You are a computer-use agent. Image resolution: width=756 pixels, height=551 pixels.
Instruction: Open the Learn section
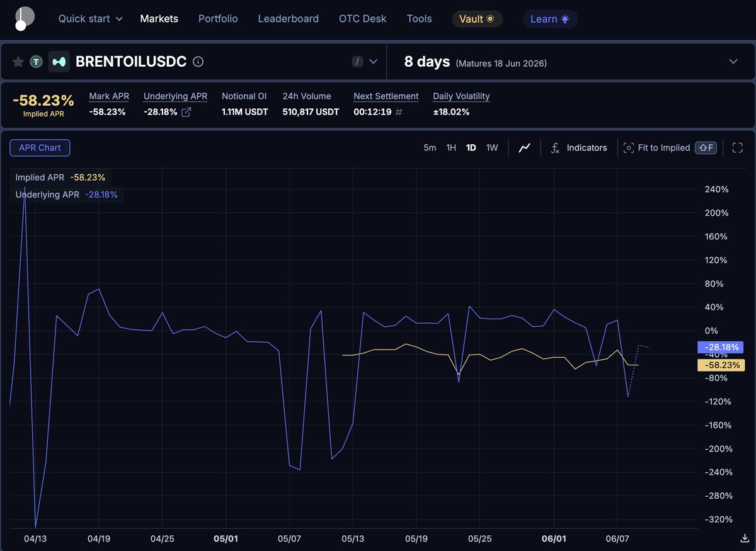pos(551,19)
